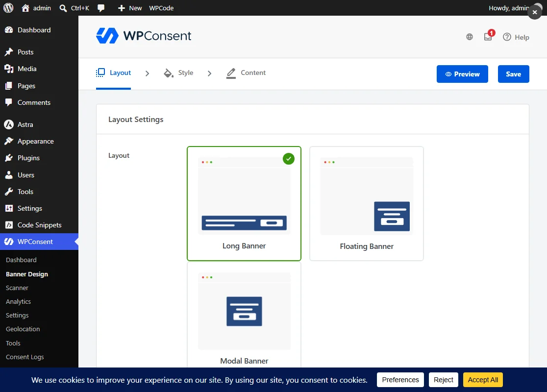Click the Tools wrench icon in main sidebar
The width and height of the screenshot is (547, 392).
click(9, 192)
